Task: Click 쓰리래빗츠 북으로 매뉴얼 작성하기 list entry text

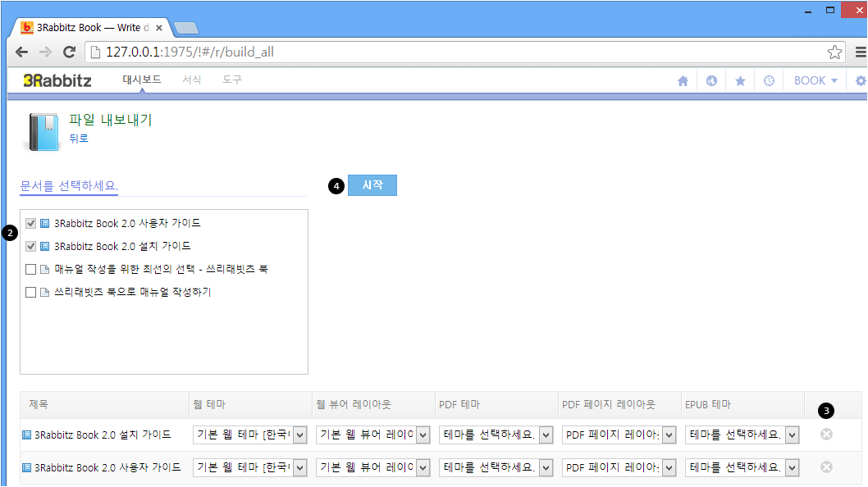Action: click(133, 292)
